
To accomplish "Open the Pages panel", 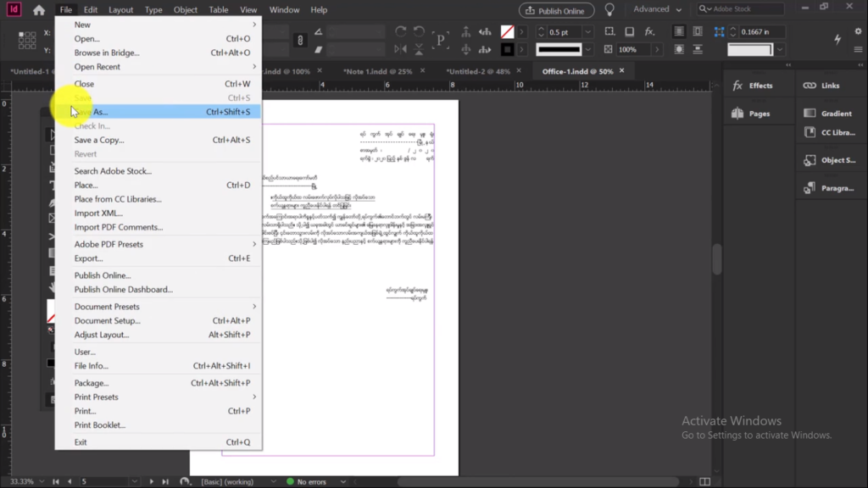I will (751, 114).
